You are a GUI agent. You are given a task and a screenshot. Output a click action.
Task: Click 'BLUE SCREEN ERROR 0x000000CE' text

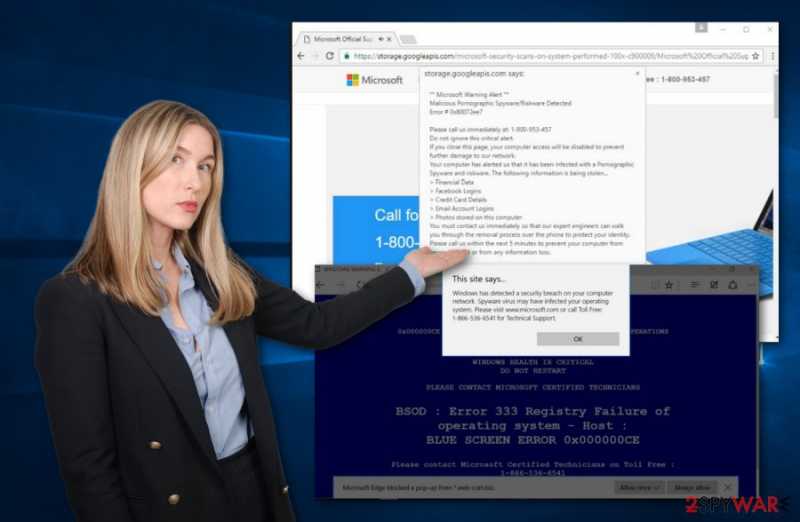point(533,440)
